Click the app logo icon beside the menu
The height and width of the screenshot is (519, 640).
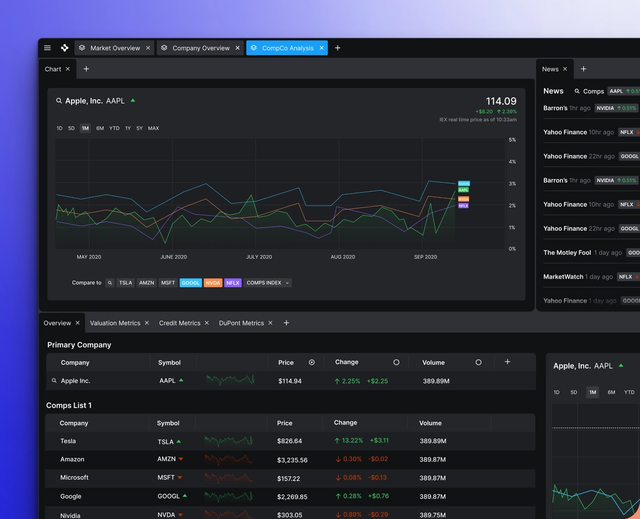point(64,48)
